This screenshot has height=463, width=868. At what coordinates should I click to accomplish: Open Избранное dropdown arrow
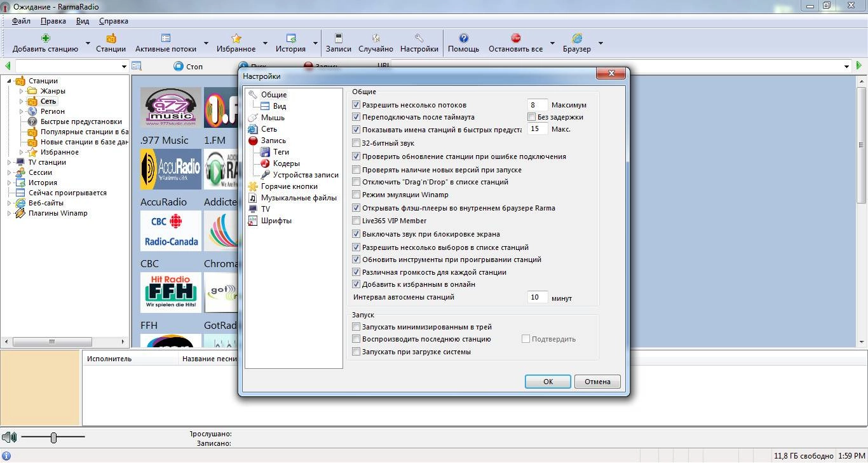point(266,44)
